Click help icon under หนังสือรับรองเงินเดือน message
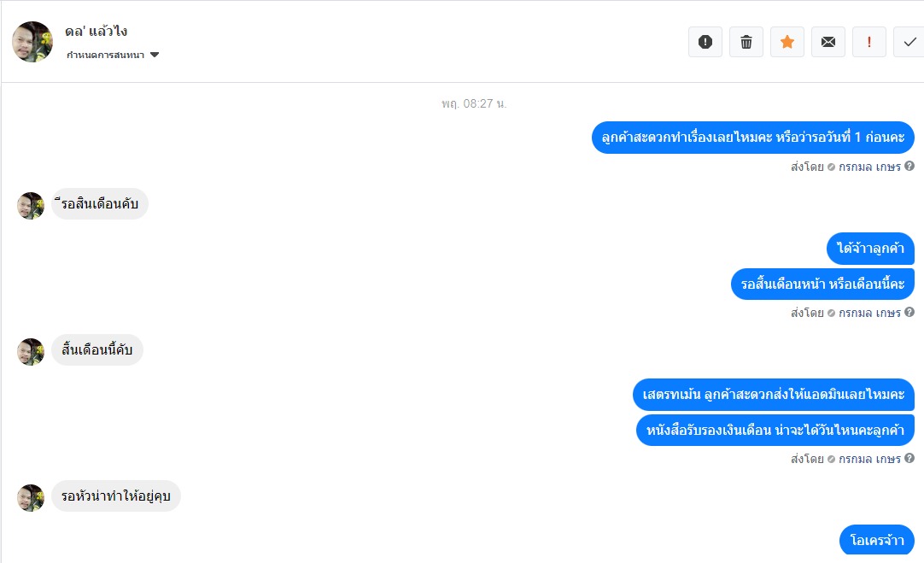 point(909,458)
